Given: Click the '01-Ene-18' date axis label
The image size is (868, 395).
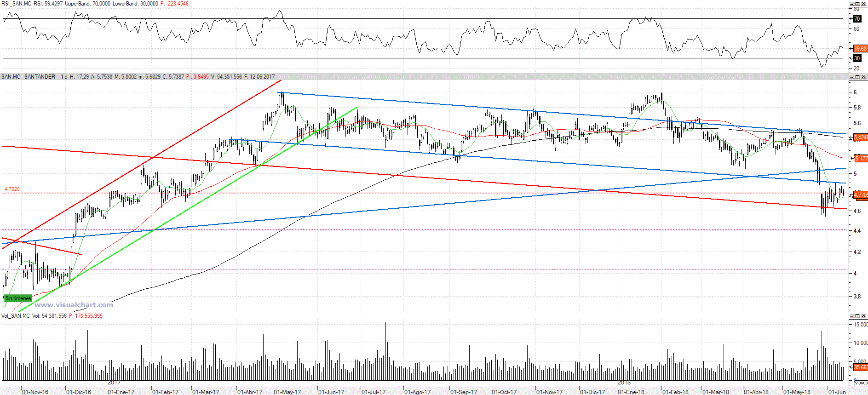Looking at the screenshot, I should (x=631, y=392).
